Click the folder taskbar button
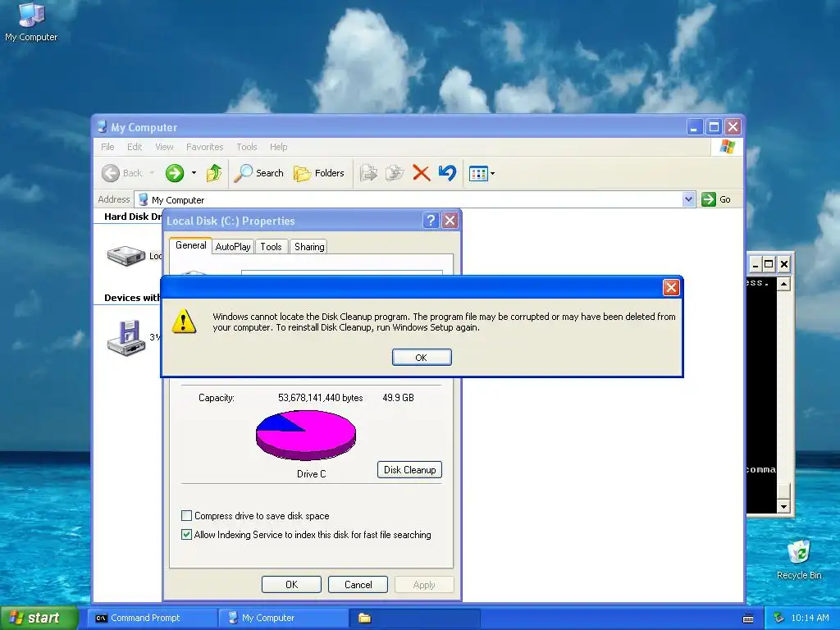 pyautogui.click(x=415, y=618)
